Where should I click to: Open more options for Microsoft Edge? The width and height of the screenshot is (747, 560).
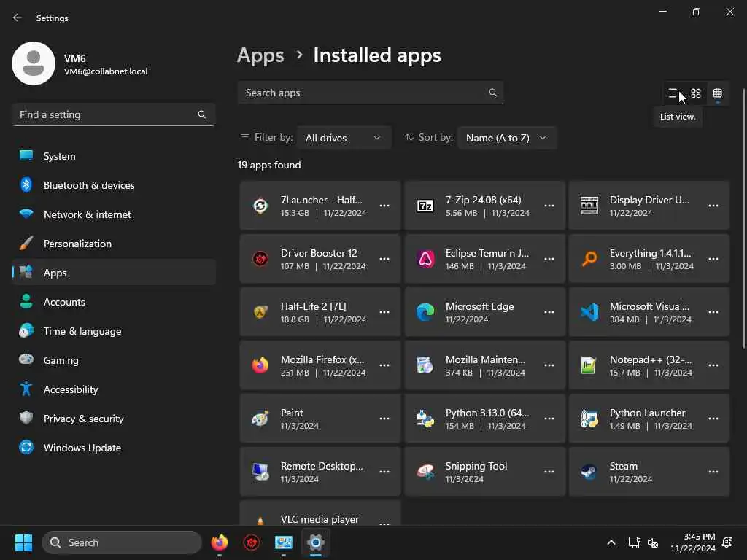549,312
